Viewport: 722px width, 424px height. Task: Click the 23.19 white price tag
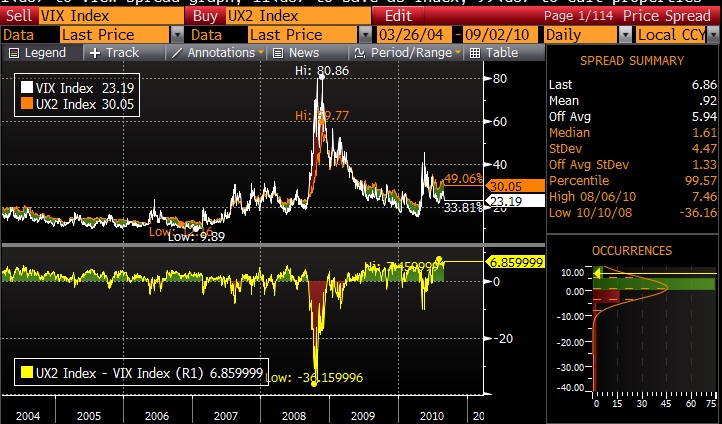click(x=515, y=201)
